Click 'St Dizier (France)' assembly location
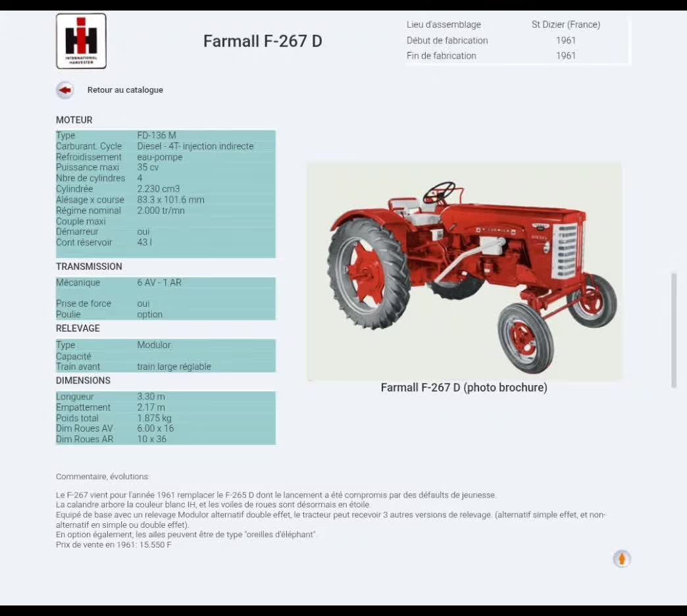 click(566, 24)
